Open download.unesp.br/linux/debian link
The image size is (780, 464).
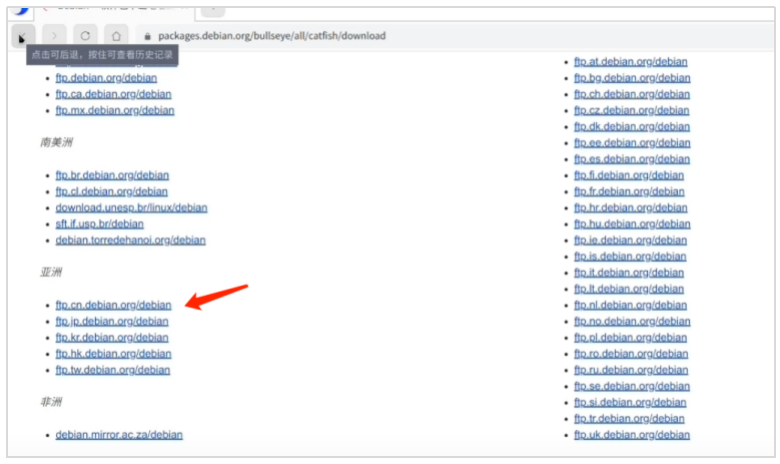click(131, 208)
